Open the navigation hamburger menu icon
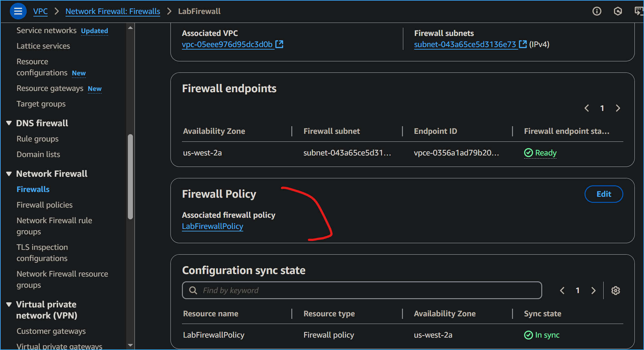644x350 pixels. point(18,11)
